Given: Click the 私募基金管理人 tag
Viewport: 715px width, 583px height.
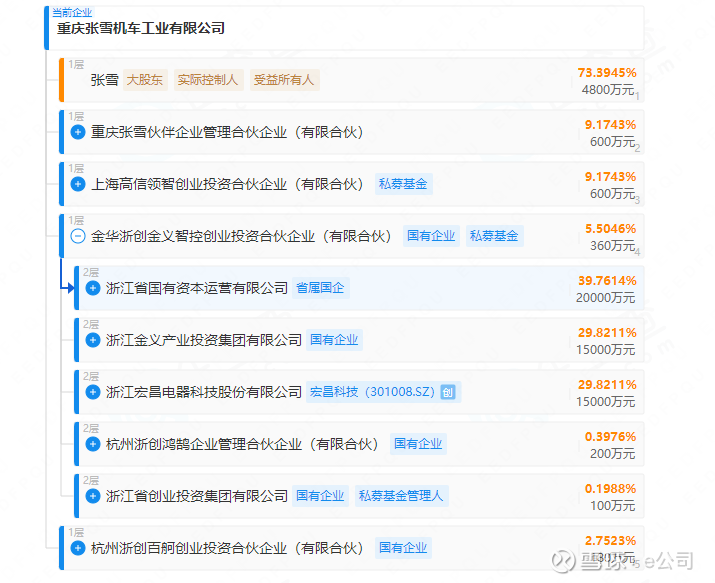Looking at the screenshot, I should [401, 496].
